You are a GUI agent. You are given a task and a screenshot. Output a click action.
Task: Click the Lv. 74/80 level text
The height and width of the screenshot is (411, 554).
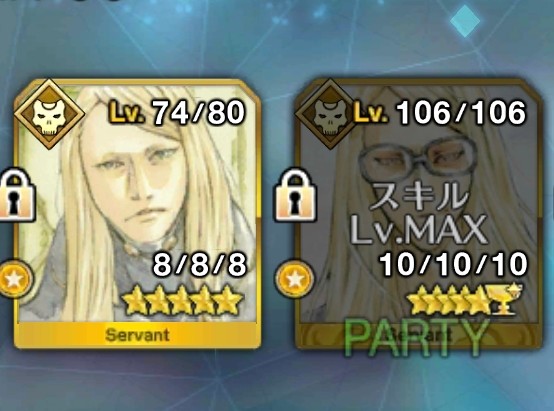pos(176,113)
